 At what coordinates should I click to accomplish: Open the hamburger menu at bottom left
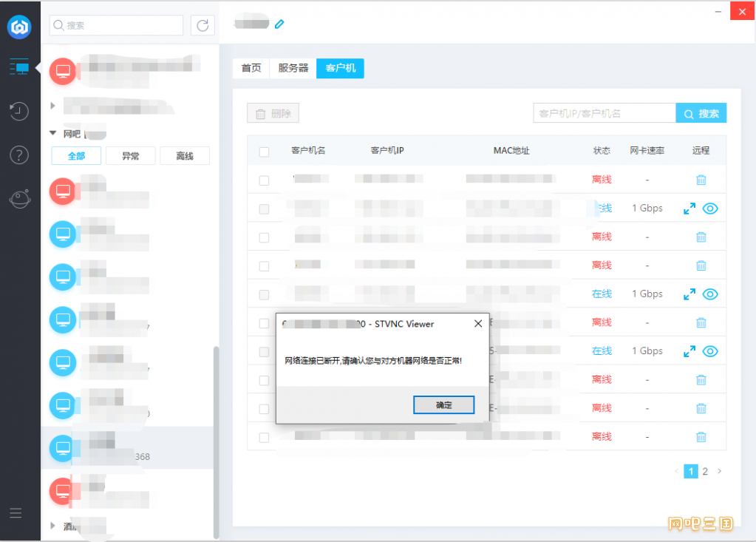tap(16, 513)
